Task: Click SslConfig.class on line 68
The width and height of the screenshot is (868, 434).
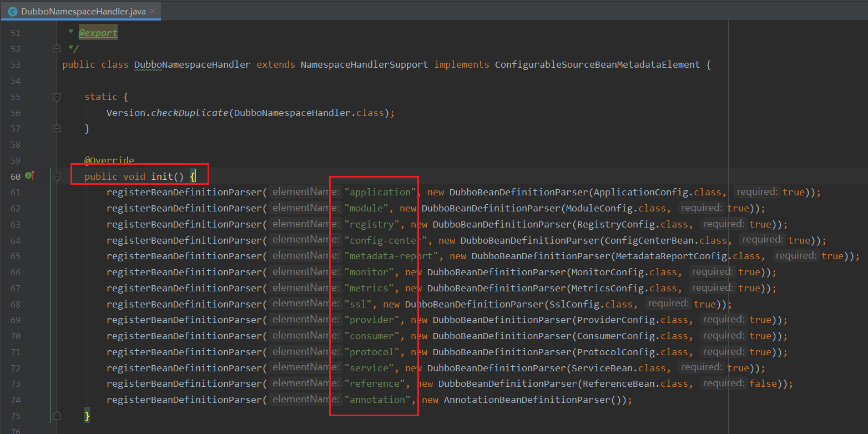Action: tap(591, 304)
